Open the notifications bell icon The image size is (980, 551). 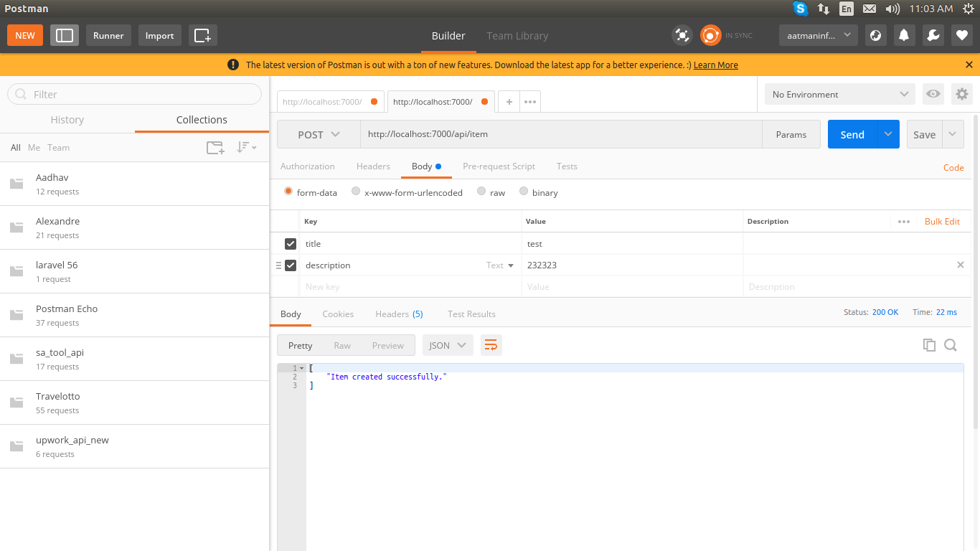coord(905,35)
